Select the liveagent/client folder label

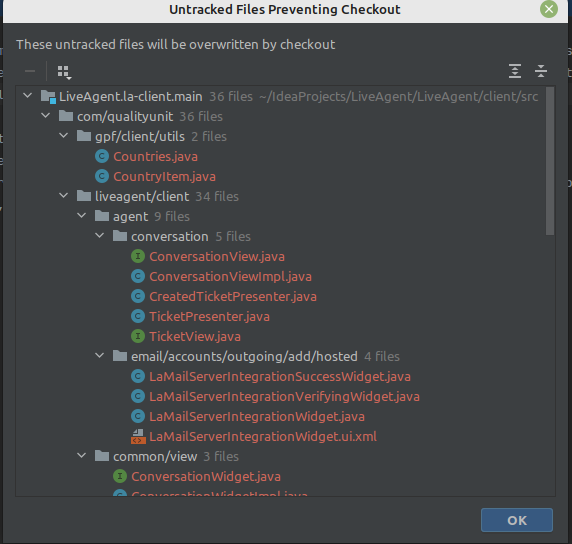click(x=142, y=197)
